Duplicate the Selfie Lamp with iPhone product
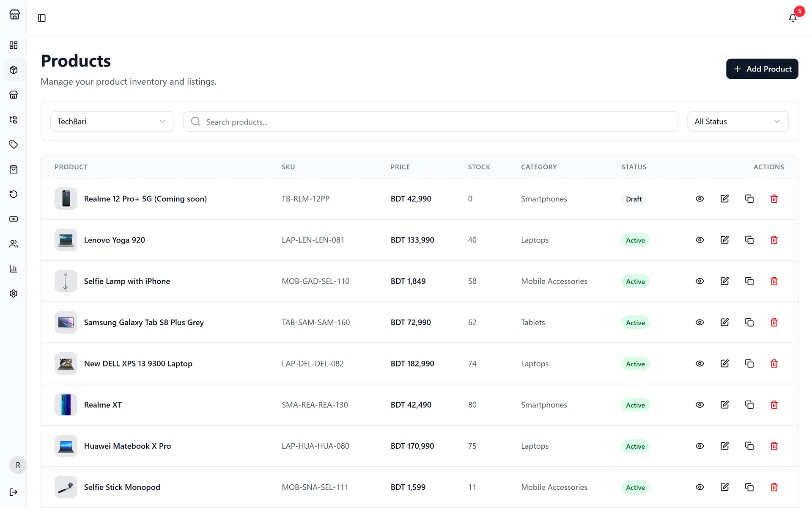The height and width of the screenshot is (508, 812). coord(749,281)
